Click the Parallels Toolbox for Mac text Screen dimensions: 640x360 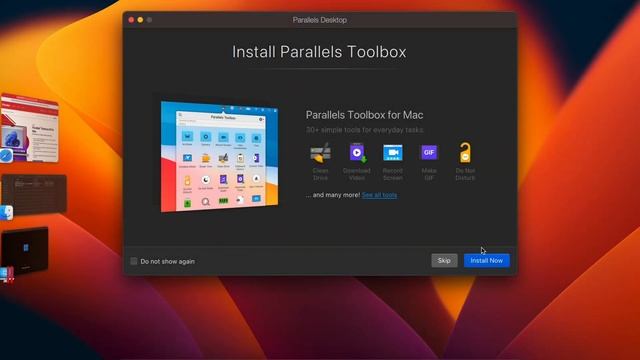pos(364,115)
